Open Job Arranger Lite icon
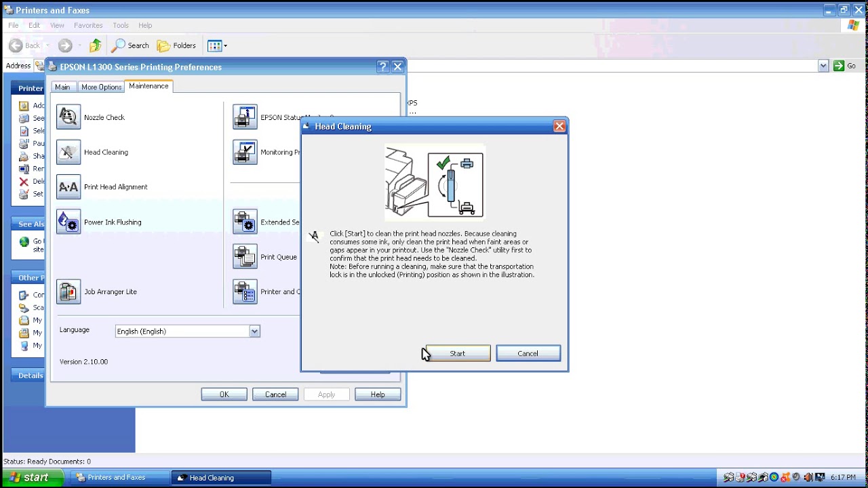 point(68,291)
